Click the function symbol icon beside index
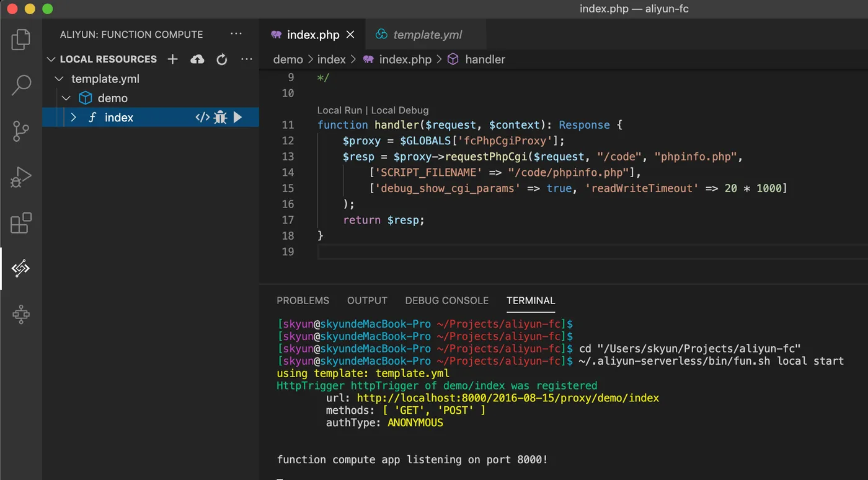 (x=92, y=117)
